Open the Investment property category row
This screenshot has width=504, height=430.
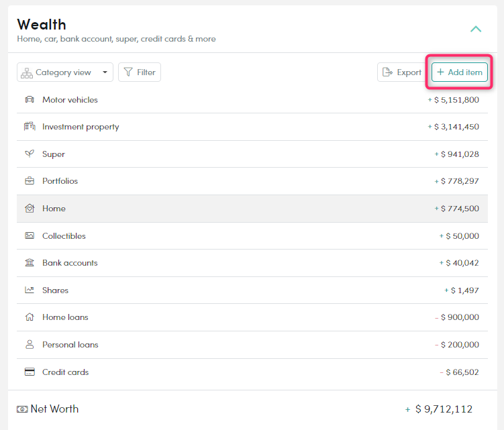pyautogui.click(x=252, y=127)
